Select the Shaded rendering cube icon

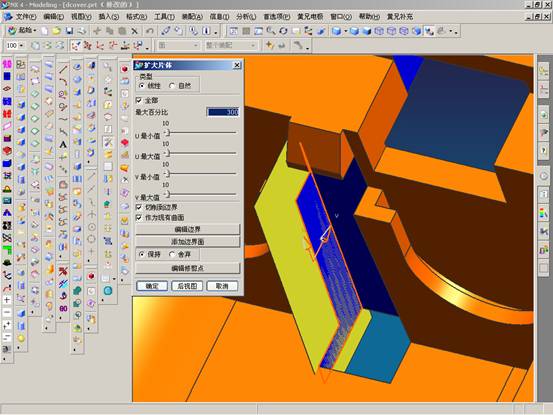337,31
